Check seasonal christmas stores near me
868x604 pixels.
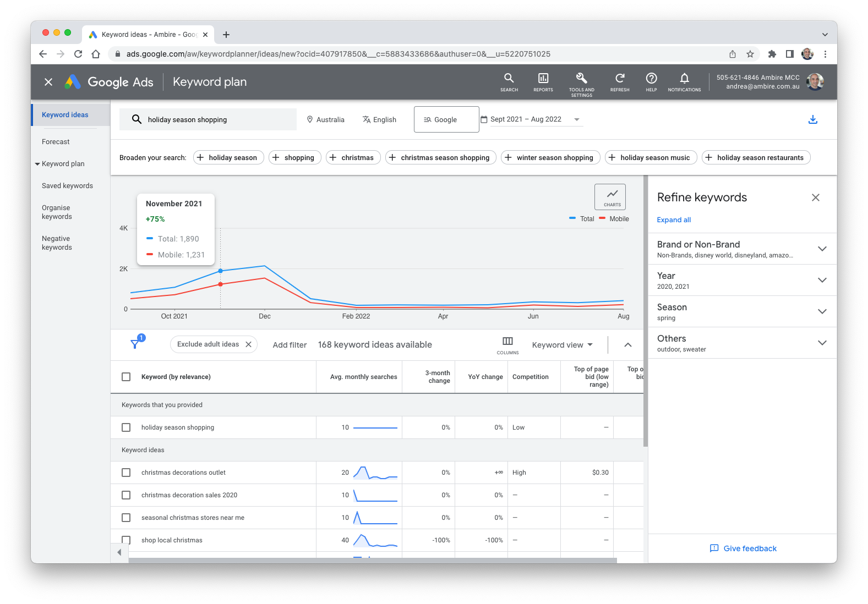tap(126, 518)
